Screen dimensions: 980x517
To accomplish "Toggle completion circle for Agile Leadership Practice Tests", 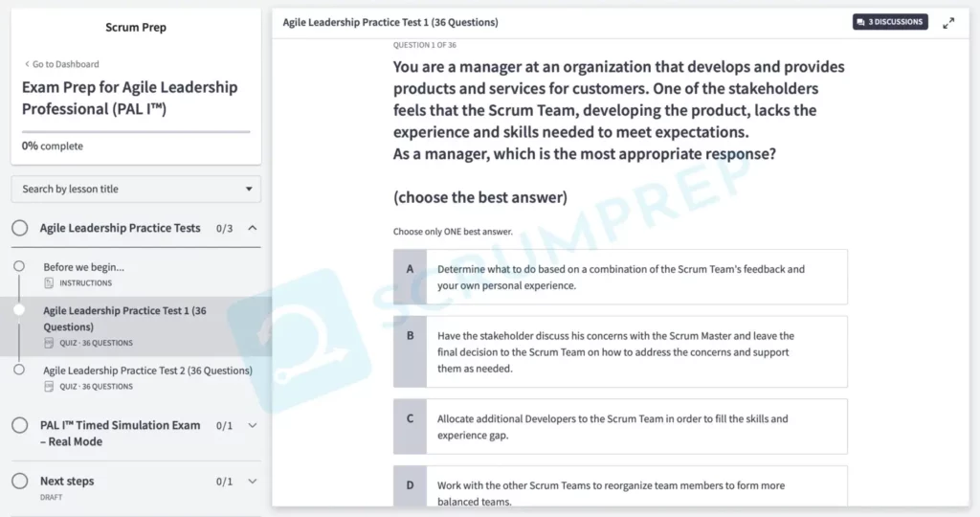I will tap(20, 228).
